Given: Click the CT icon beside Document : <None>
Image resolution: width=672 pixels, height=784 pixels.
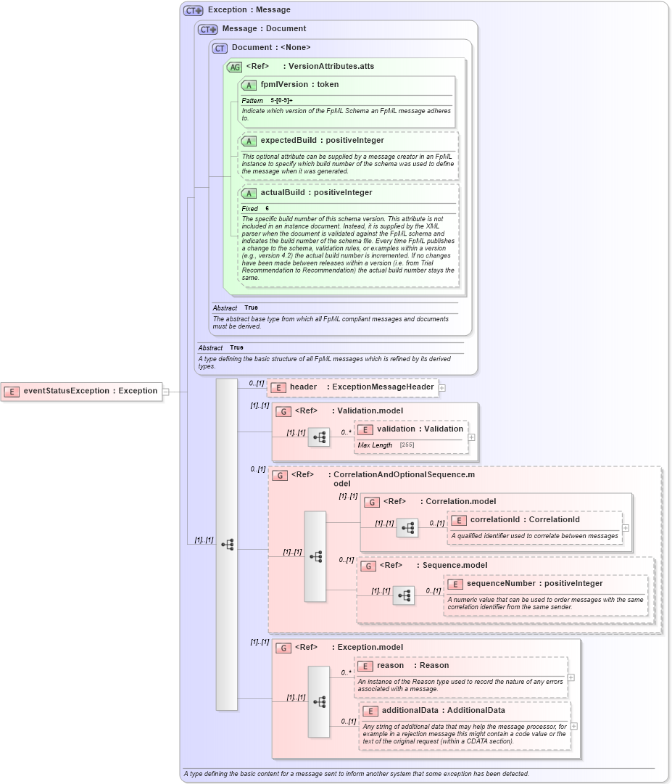Looking at the screenshot, I should pos(220,48).
